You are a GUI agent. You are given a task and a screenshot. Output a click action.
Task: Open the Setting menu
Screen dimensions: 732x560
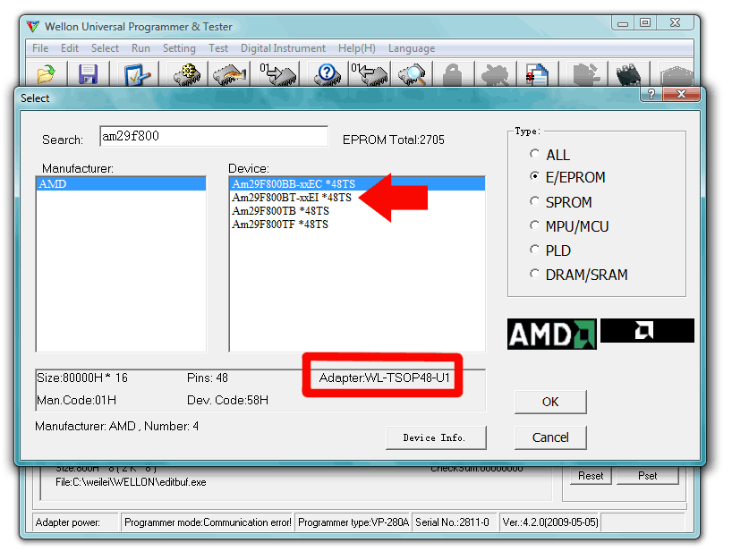(179, 48)
